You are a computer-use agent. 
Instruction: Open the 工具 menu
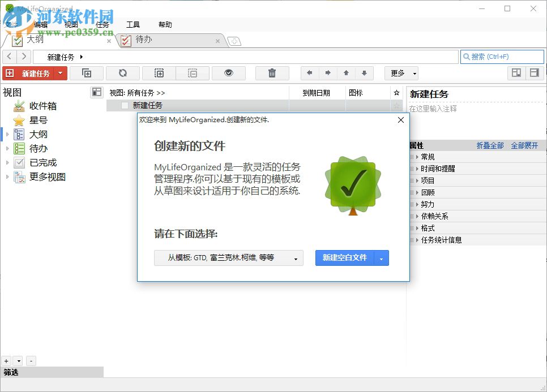point(134,24)
